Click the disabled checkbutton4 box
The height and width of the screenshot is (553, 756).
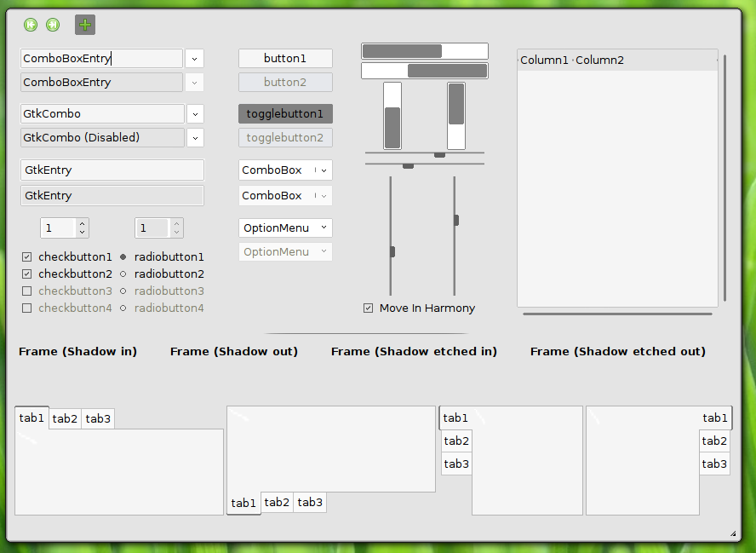(x=27, y=308)
